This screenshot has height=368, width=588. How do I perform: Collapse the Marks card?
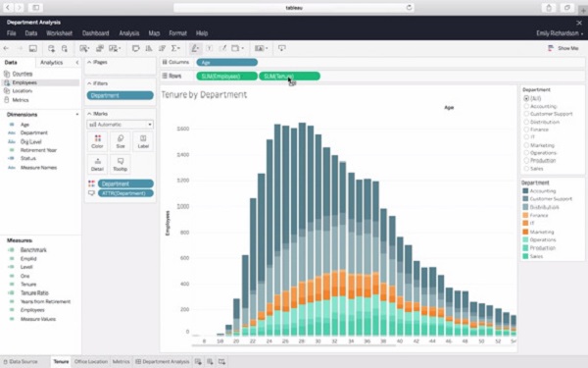coord(89,114)
